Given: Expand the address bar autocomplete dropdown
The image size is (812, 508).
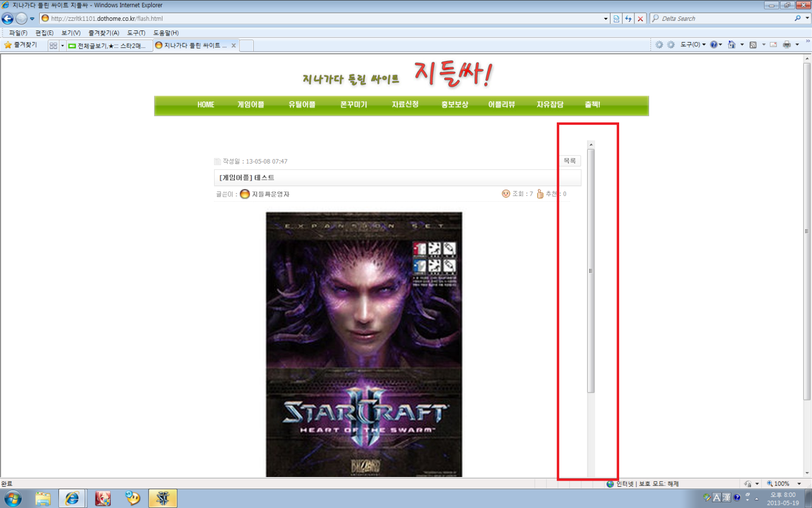Looking at the screenshot, I should coord(605,19).
